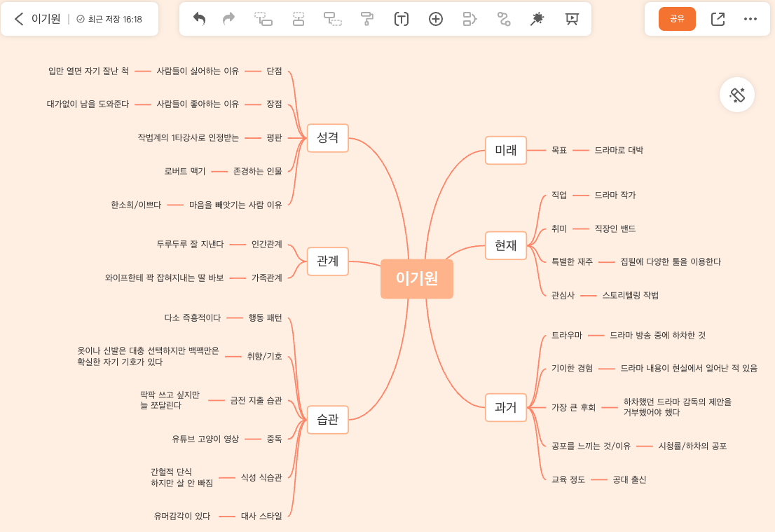
Task: Start presentation slideshow mode
Action: (572, 20)
